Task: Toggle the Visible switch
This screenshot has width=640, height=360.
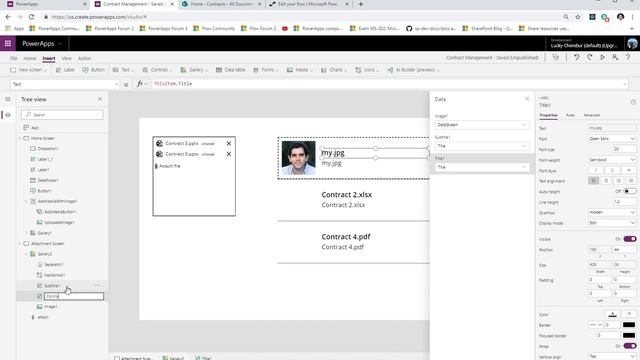Action: point(630,239)
